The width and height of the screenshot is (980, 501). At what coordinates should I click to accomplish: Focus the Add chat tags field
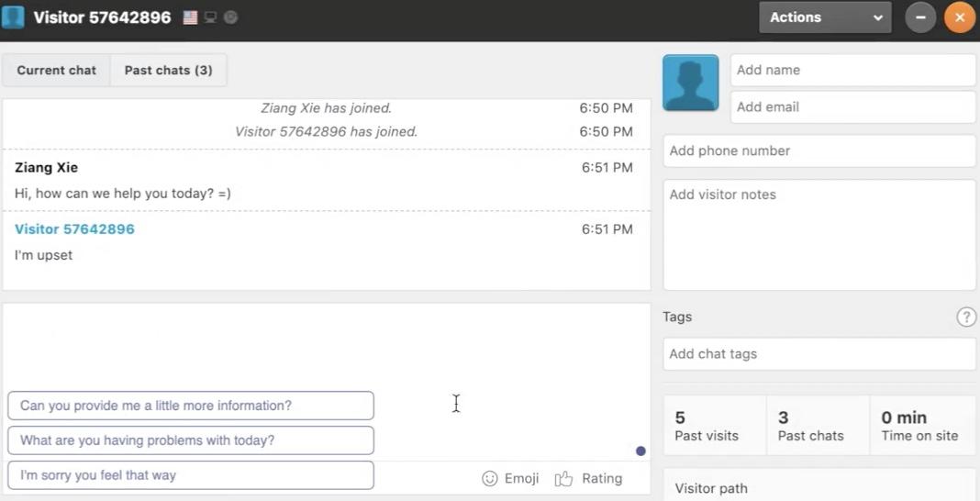[x=819, y=354]
